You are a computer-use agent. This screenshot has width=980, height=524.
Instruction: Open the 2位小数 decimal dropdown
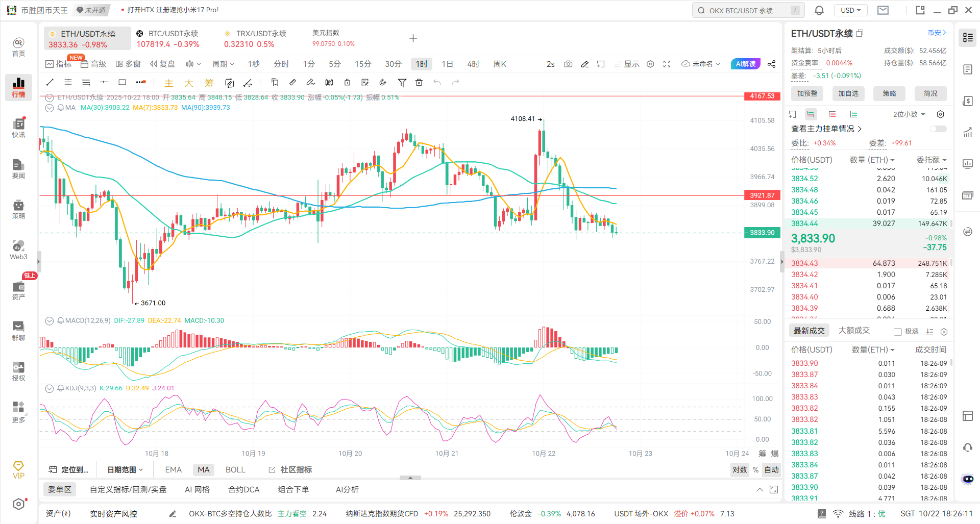tap(909, 114)
